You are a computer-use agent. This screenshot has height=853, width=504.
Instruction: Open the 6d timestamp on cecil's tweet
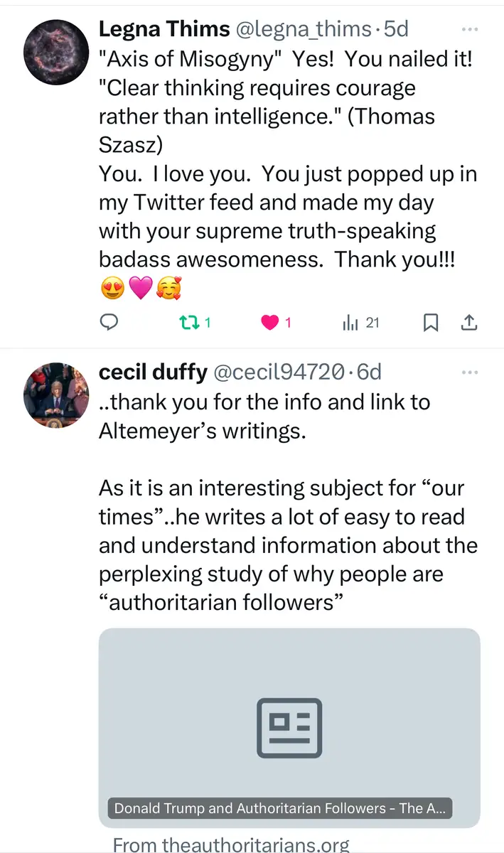pyautogui.click(x=369, y=372)
